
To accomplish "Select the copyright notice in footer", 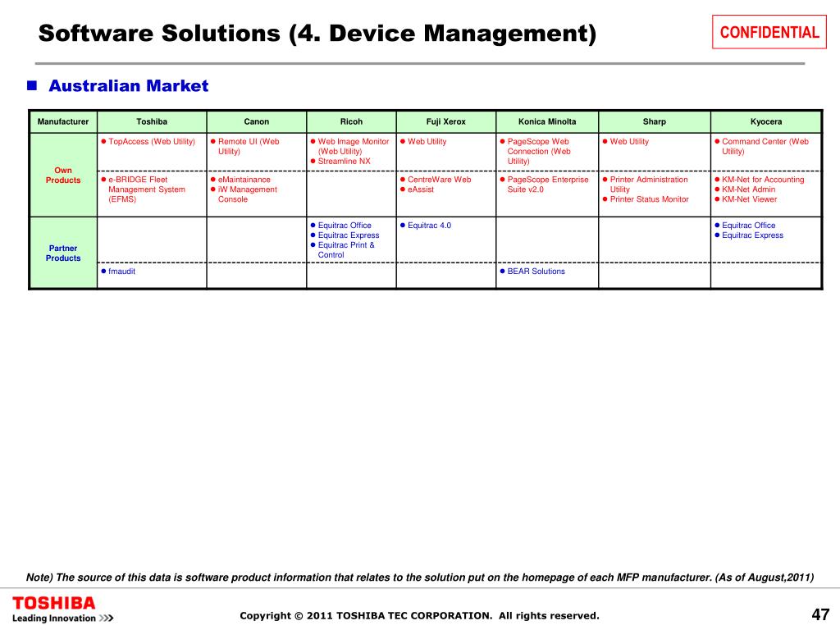I will click(x=419, y=615).
